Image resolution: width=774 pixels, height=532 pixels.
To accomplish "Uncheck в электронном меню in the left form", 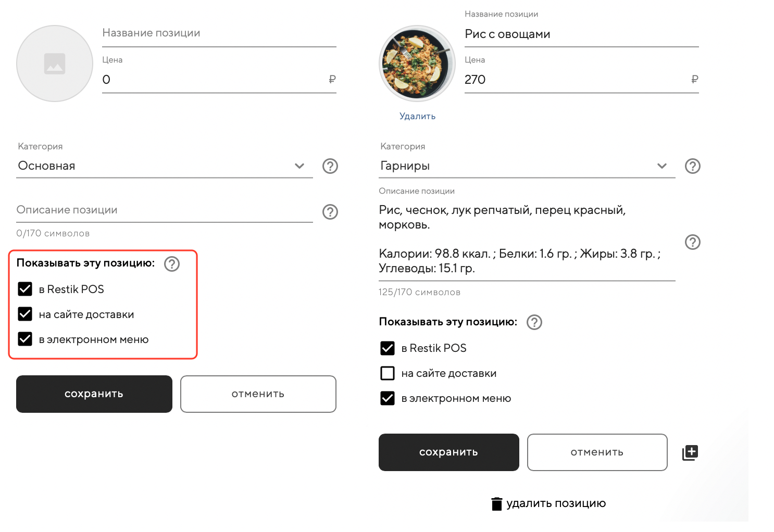I will [x=25, y=339].
